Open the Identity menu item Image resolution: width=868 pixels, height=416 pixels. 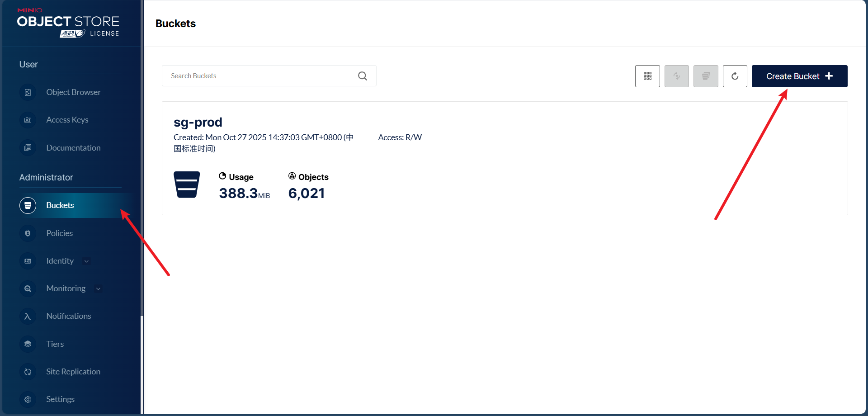(60, 261)
